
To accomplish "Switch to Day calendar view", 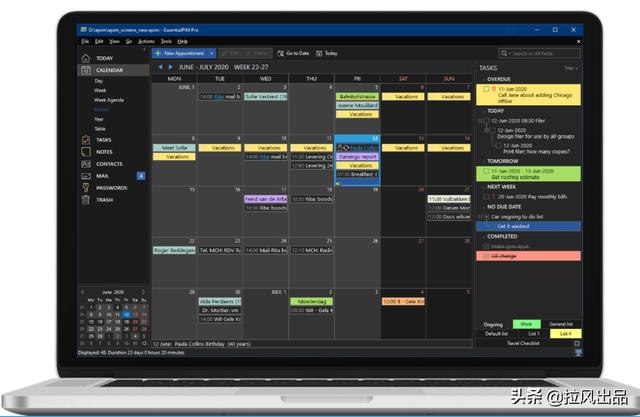I will click(99, 81).
